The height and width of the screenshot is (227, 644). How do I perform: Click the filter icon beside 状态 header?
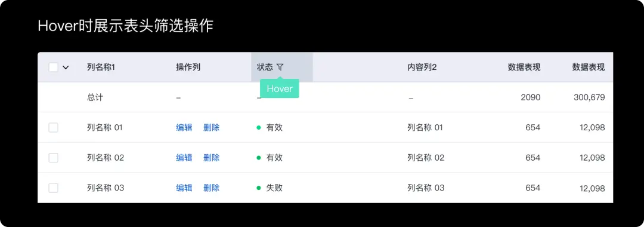(x=280, y=67)
